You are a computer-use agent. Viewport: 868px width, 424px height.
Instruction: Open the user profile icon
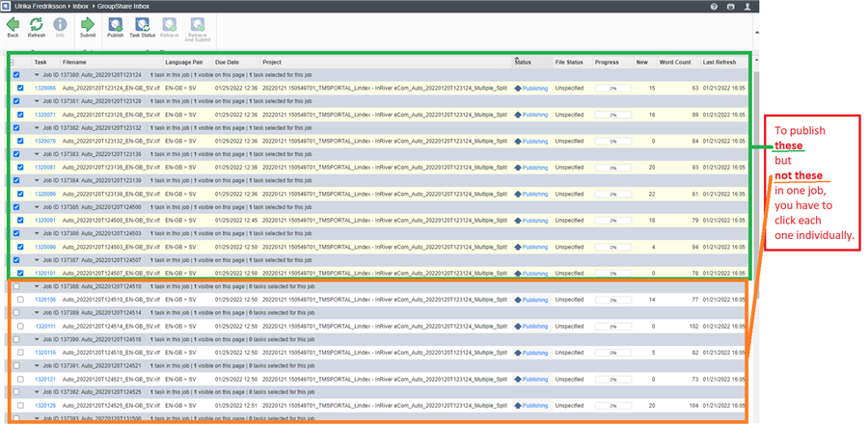click(747, 6)
